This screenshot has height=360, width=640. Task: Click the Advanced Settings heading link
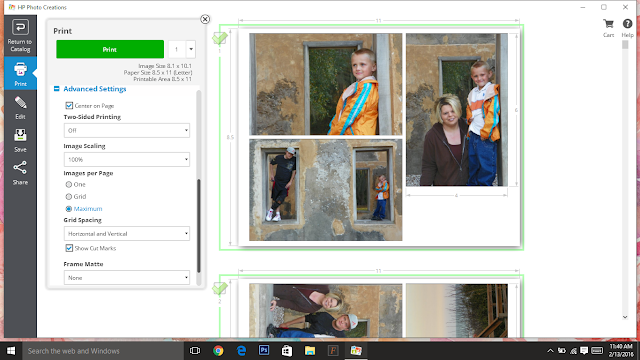(95, 89)
